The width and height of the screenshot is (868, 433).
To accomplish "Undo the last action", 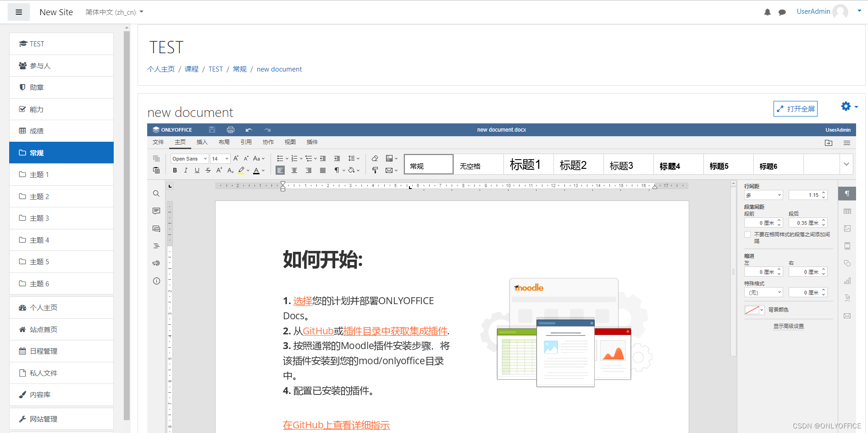I will coord(249,130).
